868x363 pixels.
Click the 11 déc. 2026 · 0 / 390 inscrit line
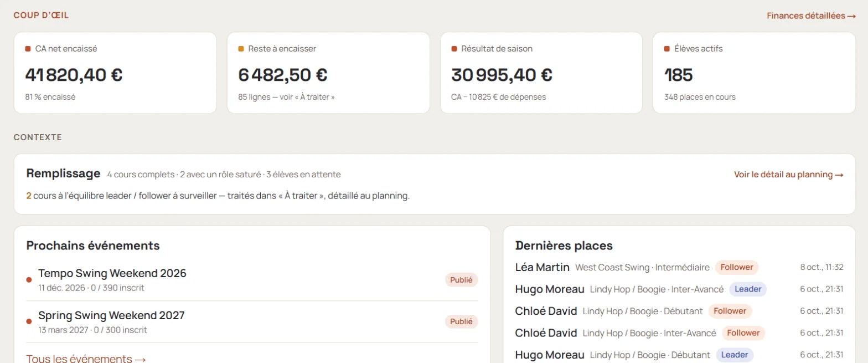coord(91,288)
